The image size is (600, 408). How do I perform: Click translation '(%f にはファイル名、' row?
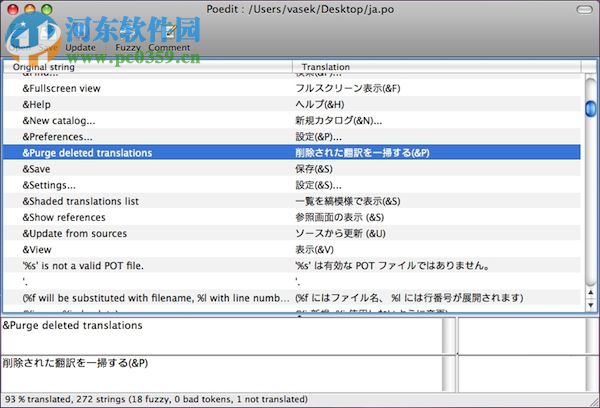409,298
